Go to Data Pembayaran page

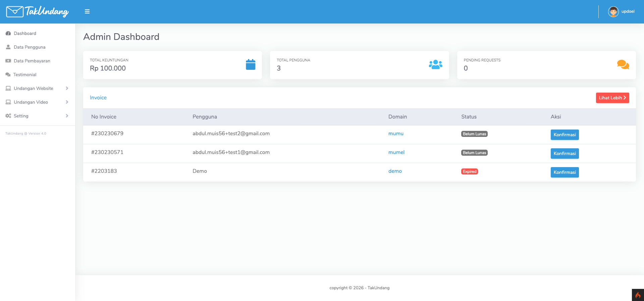[32, 61]
